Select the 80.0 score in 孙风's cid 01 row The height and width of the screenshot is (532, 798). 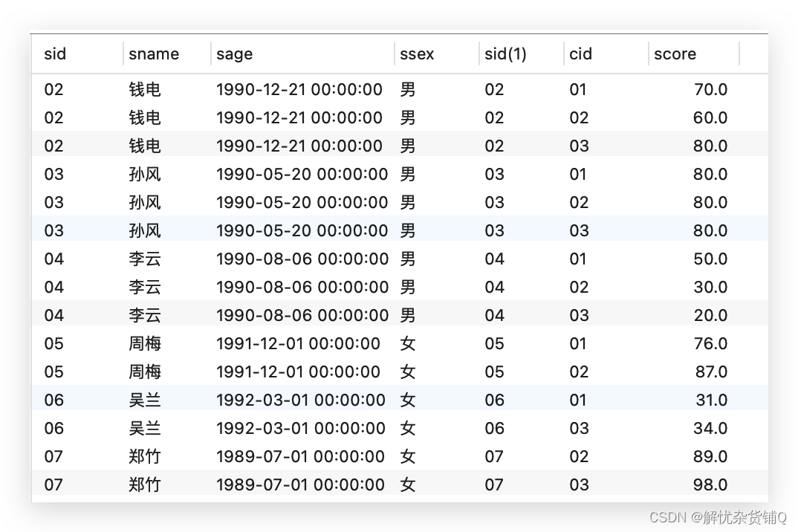710,174
